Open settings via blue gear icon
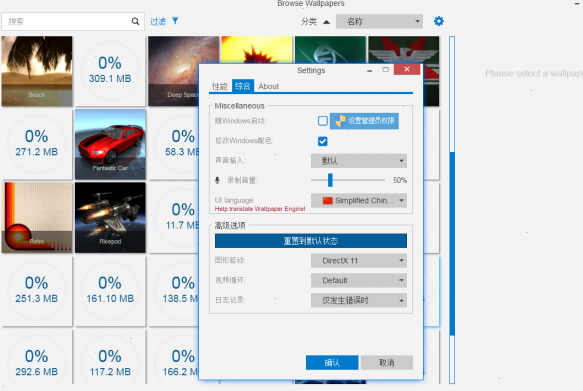 tap(439, 21)
